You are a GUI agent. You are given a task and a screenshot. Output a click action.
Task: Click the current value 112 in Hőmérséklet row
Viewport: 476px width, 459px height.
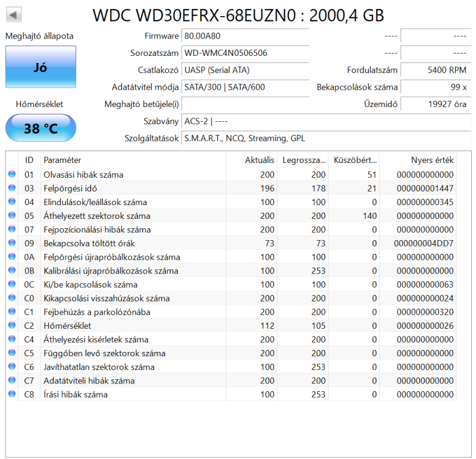(267, 326)
